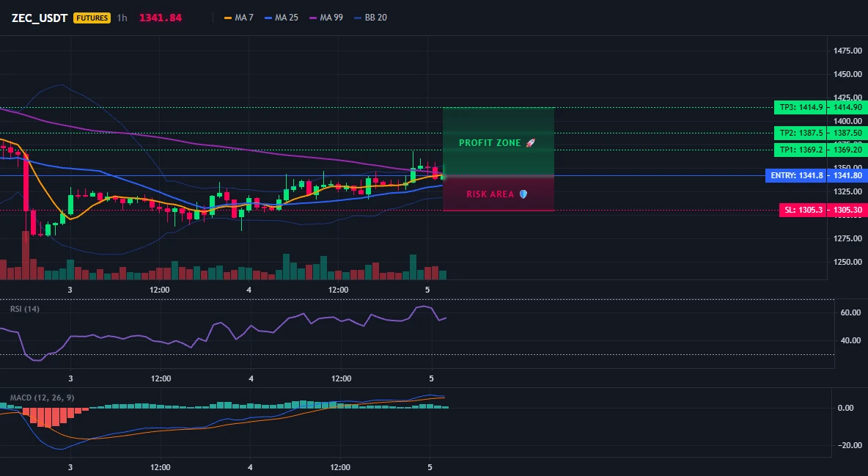Click the TP3: 1414.9 price tag
The image size is (868, 476).
tap(801, 108)
